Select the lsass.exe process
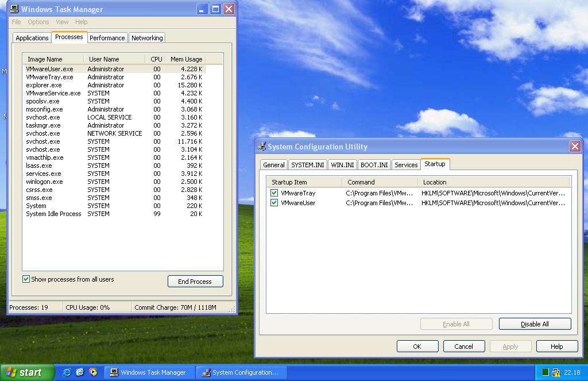This screenshot has width=588, height=381. click(x=115, y=166)
